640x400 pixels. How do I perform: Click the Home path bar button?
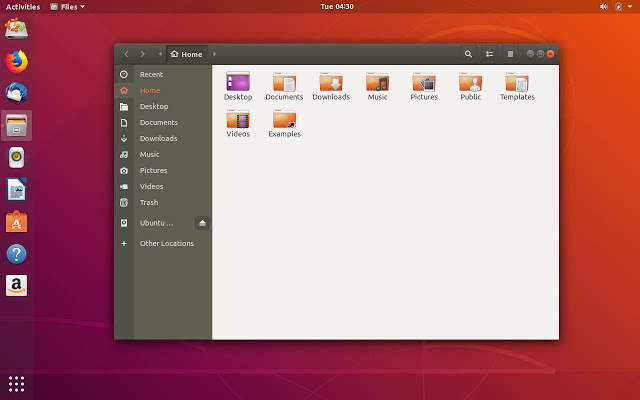[x=186, y=54]
